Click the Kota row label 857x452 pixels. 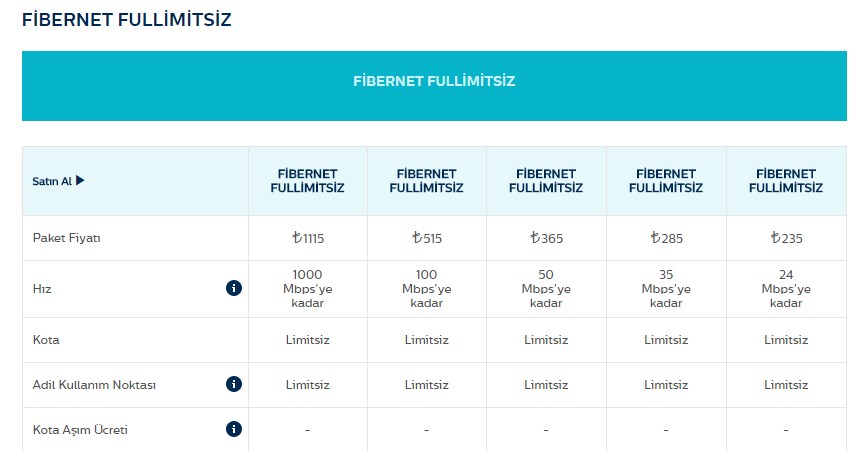46,340
